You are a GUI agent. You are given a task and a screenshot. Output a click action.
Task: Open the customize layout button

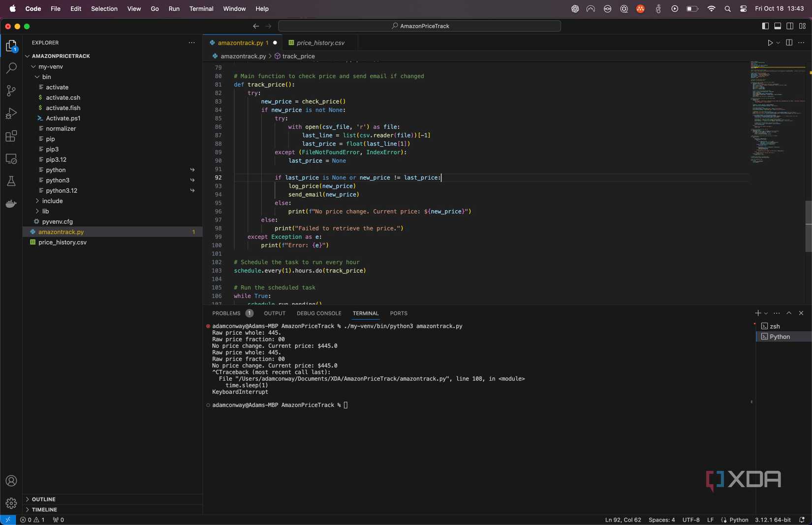pyautogui.click(x=802, y=26)
